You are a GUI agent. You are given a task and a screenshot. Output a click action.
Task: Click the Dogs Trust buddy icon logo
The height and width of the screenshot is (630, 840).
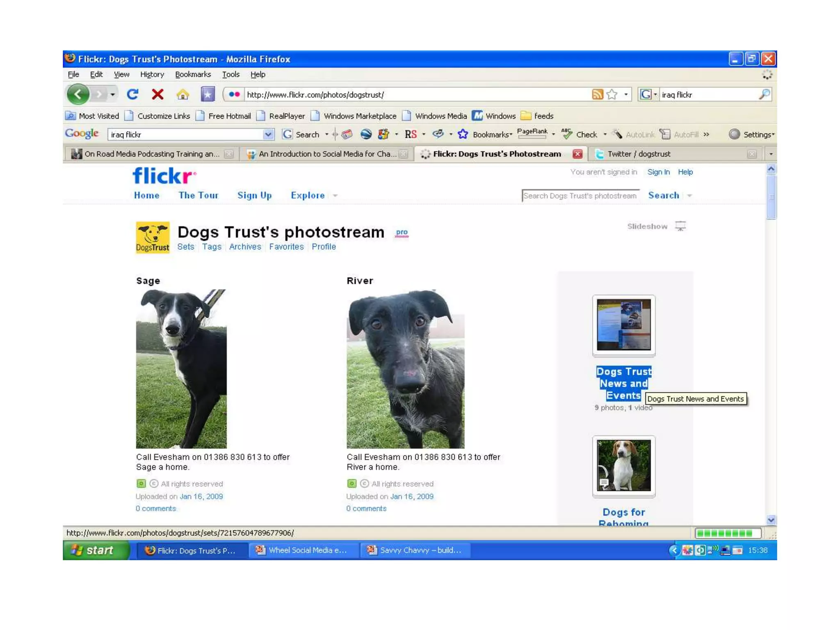[152, 237]
